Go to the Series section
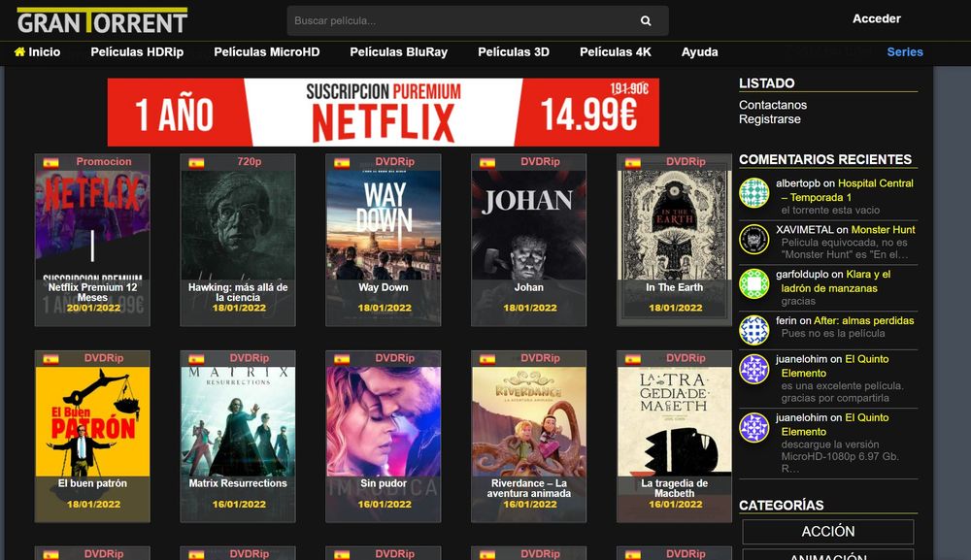The height and width of the screenshot is (560, 971). [x=905, y=52]
